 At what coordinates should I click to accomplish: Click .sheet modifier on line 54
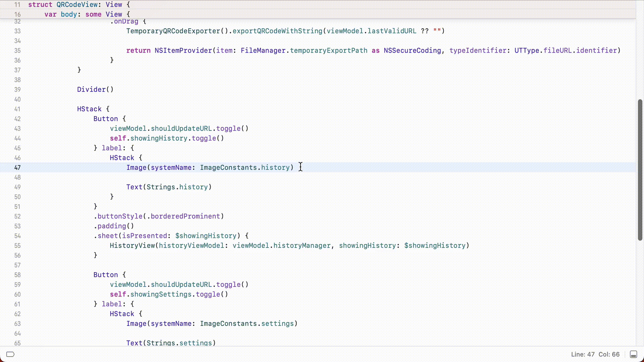click(106, 236)
